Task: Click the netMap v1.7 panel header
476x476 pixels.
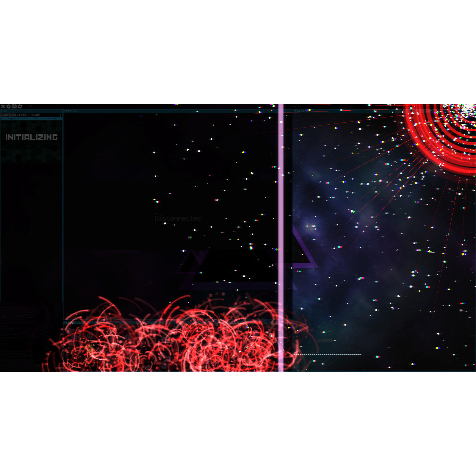Action: [x=73, y=323]
